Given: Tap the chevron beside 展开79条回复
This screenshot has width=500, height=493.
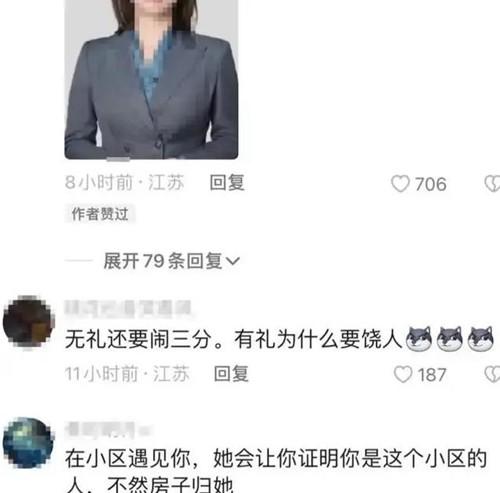Looking at the screenshot, I should 233,261.
